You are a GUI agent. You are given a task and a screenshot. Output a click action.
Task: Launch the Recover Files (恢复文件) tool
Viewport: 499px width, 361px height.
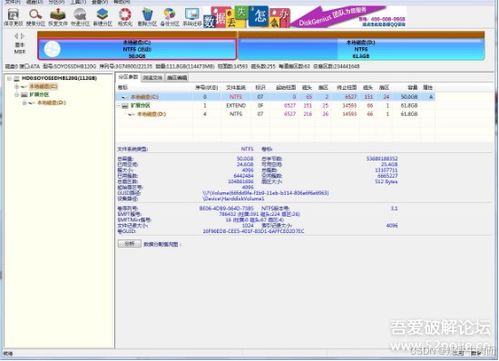(58, 17)
